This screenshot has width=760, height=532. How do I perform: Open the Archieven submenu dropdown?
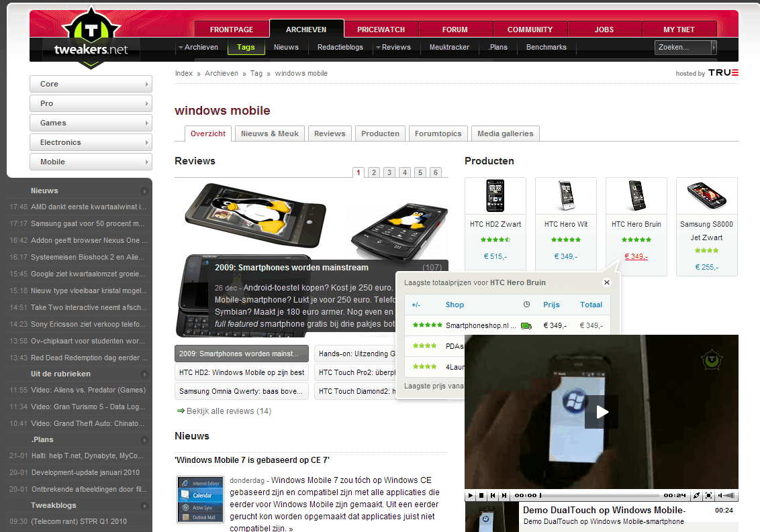click(198, 47)
